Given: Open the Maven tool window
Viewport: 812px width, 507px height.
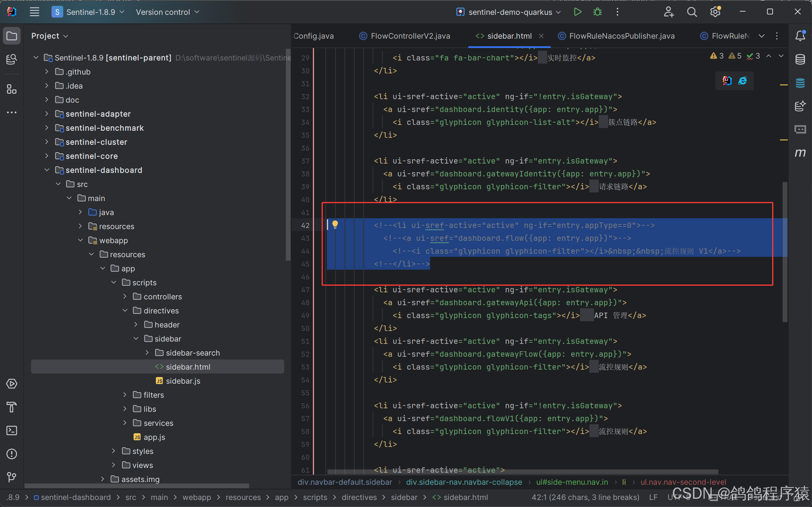Looking at the screenshot, I should 800,153.
